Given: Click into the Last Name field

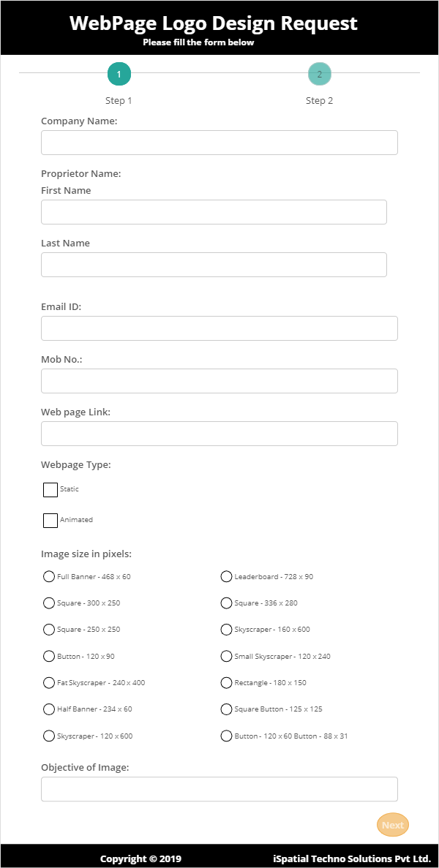Looking at the screenshot, I should pos(214,265).
